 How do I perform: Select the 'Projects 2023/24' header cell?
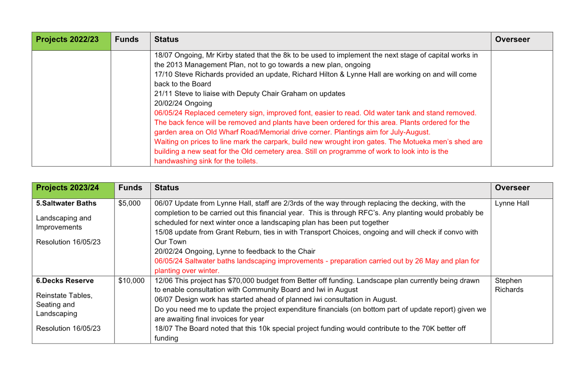click(73, 190)
